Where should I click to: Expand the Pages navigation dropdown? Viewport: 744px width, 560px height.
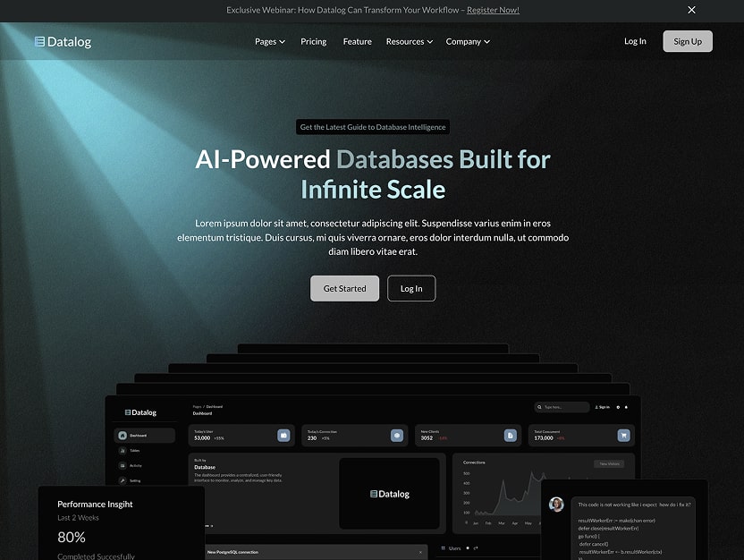(269, 41)
